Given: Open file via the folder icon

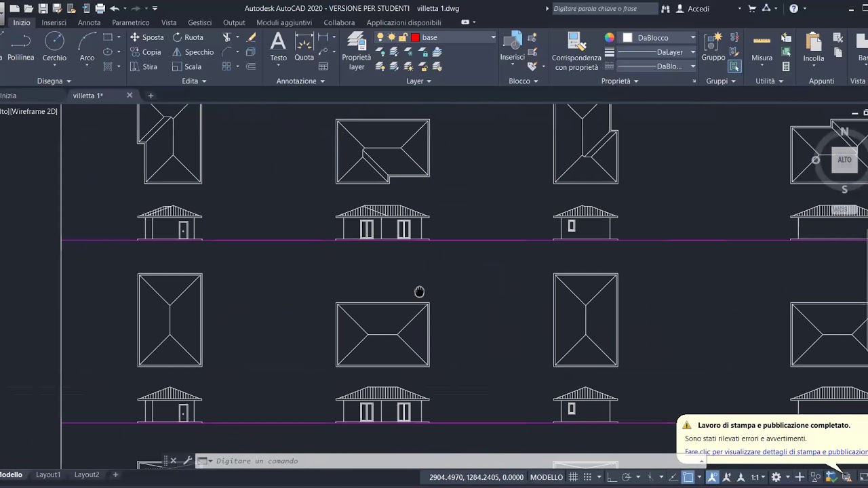Looking at the screenshot, I should coord(28,9).
